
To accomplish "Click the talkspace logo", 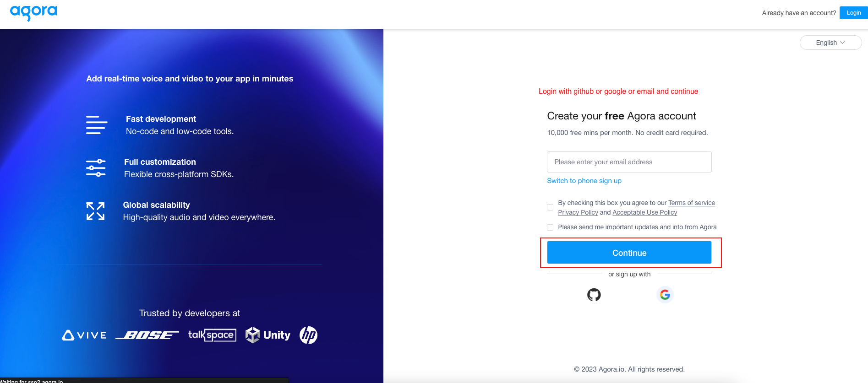I will coord(212,335).
